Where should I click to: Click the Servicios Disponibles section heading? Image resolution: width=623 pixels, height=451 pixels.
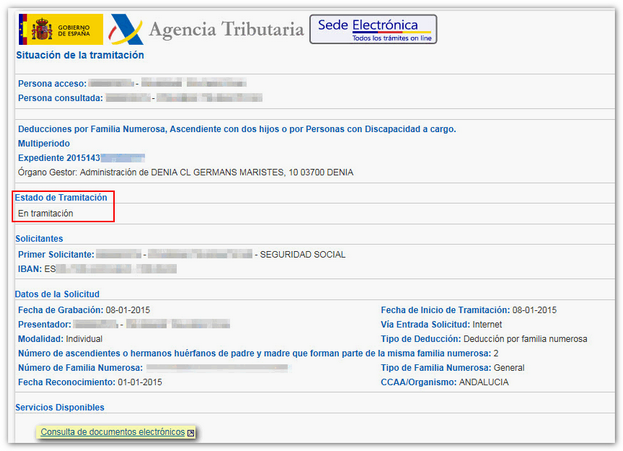pyautogui.click(x=60, y=407)
